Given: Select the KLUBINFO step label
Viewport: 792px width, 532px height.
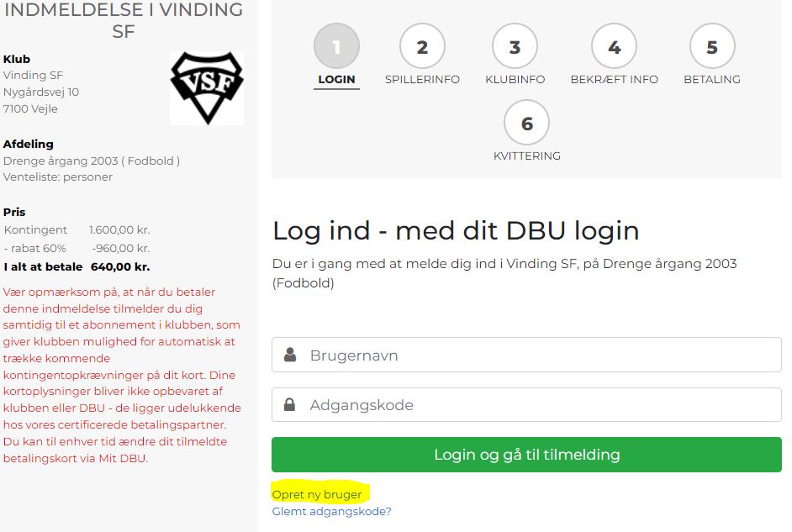Looking at the screenshot, I should [x=515, y=79].
